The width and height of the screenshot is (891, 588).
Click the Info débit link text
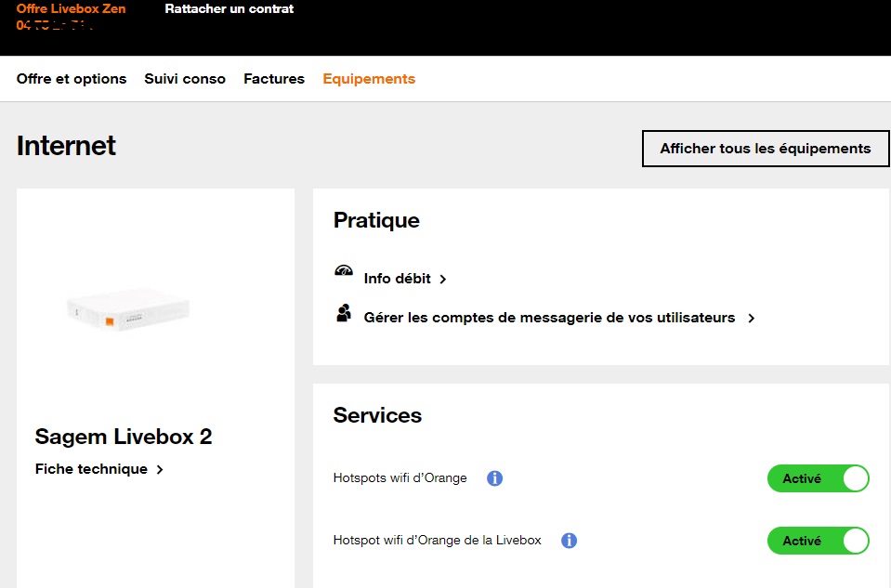[x=398, y=279]
